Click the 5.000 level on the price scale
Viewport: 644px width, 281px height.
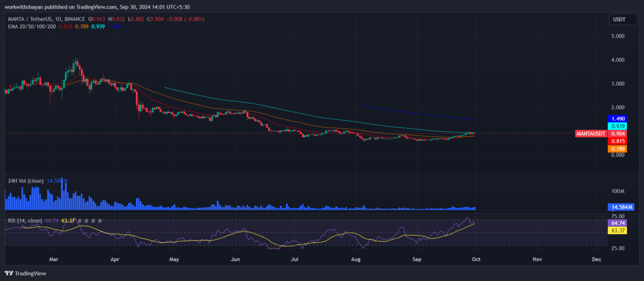click(617, 36)
